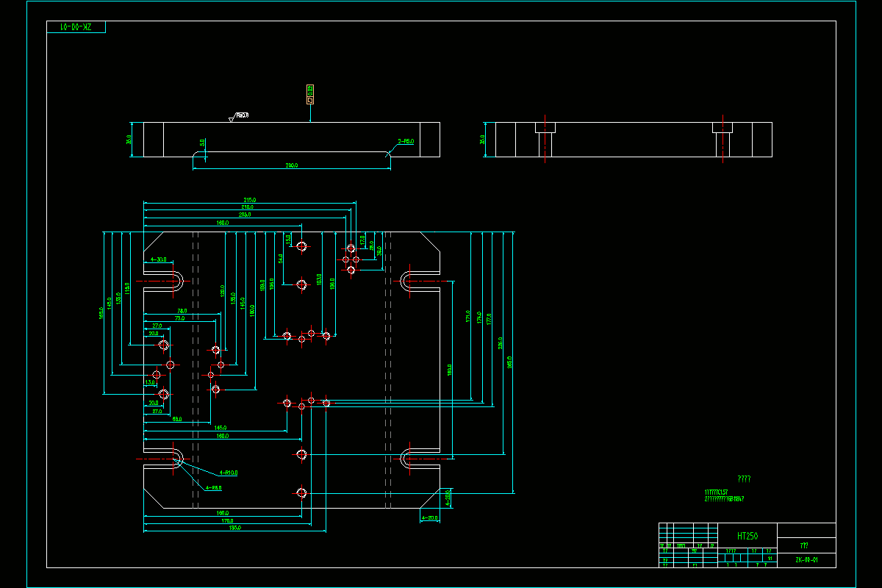Image resolution: width=882 pixels, height=588 pixels.
Task: Select the 13.0 dimension label
Action: coord(150,382)
